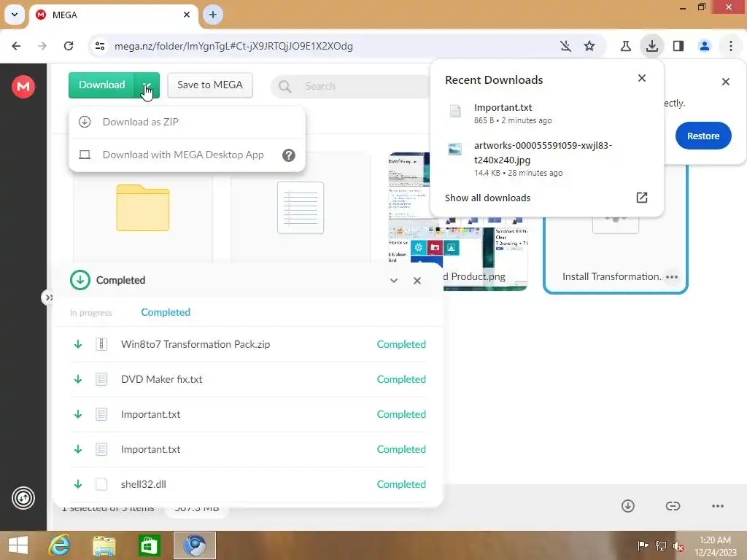Click the microphone blocked icon in address bar

click(565, 46)
